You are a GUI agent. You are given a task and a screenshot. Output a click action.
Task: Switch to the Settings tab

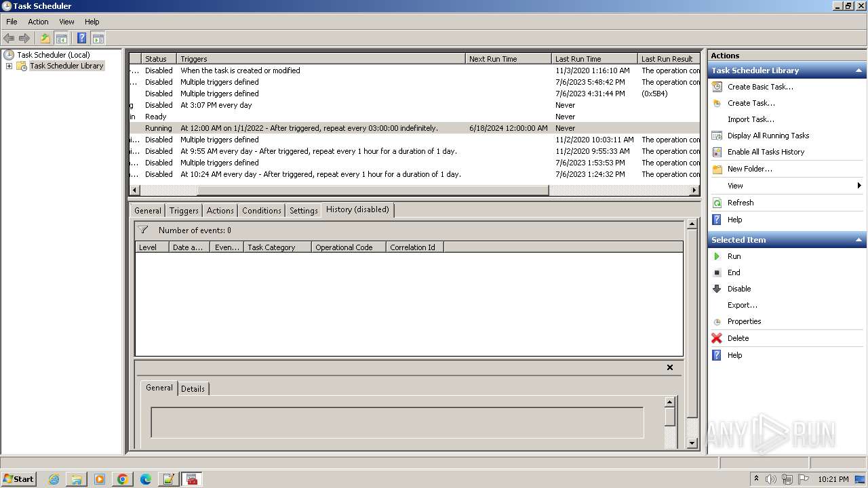pos(304,211)
